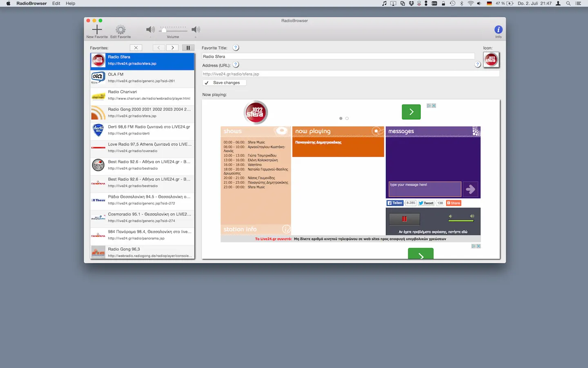Screen dimensions: 588x368
Task: Open the German input source flag menu
Action: [x=489, y=3]
